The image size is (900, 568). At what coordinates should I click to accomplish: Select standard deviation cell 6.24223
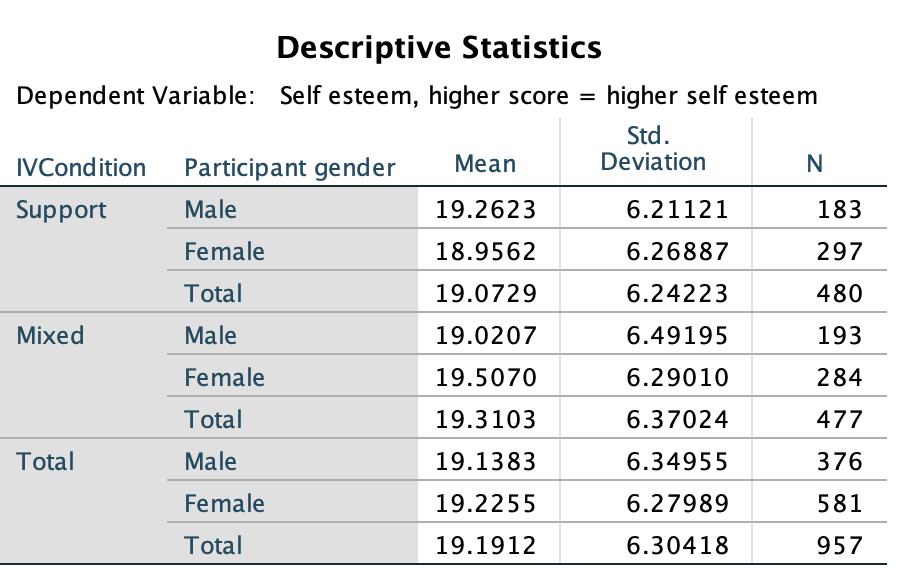[x=677, y=293]
